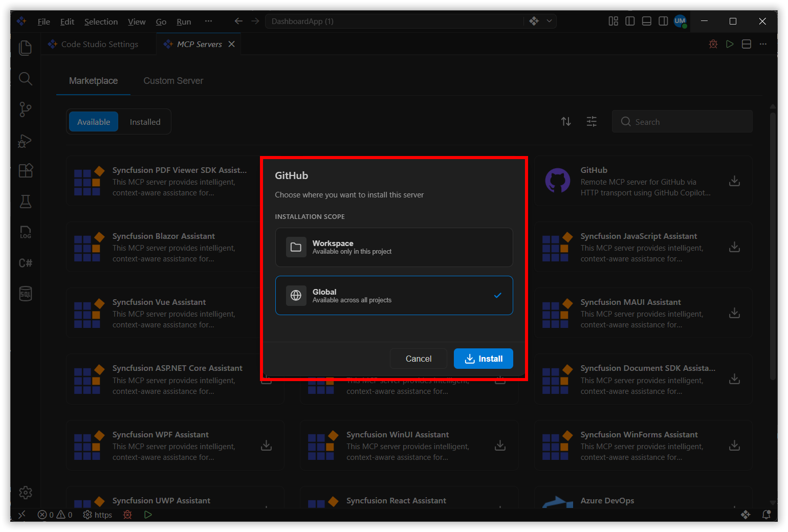
Task: Open notifications bell in status bar
Action: pyautogui.click(x=767, y=515)
